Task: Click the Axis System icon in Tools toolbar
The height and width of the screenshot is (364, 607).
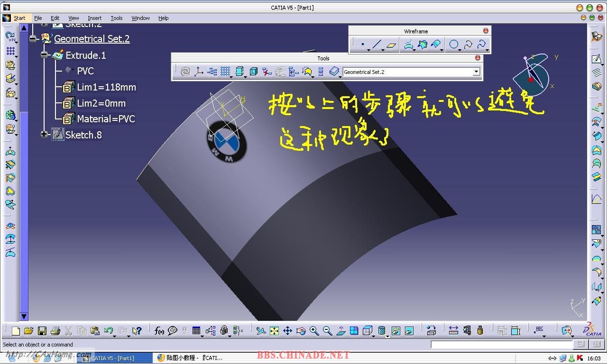Action: coord(199,72)
